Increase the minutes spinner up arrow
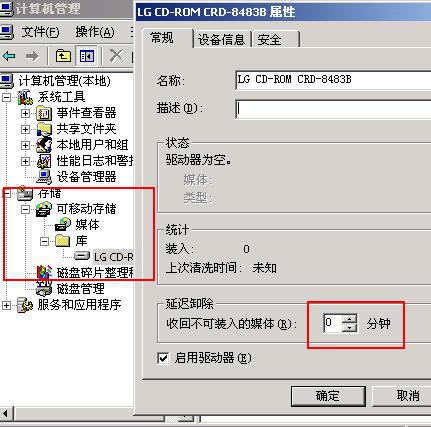 (349, 319)
